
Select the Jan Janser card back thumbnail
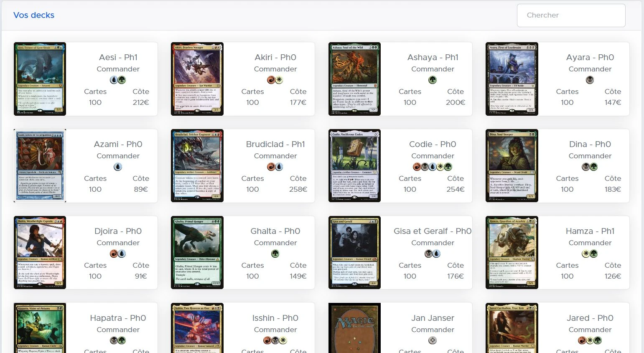354,328
